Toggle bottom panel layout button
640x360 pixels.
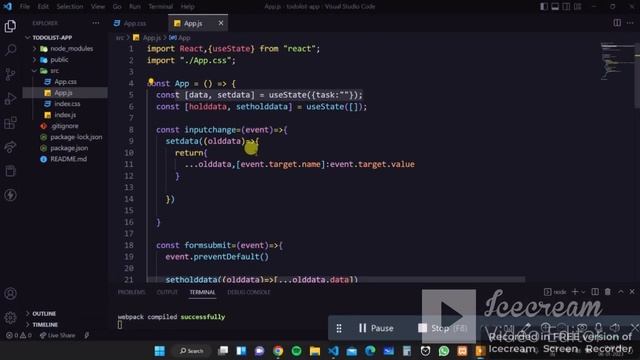tap(555, 7)
